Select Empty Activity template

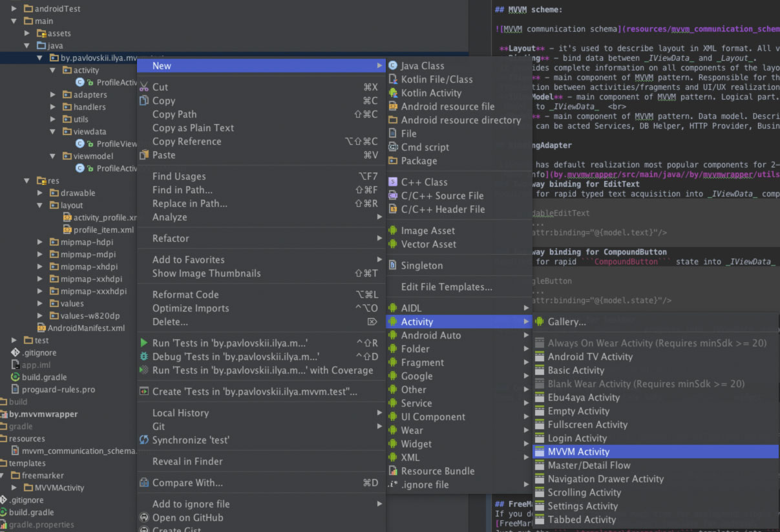click(x=655, y=410)
